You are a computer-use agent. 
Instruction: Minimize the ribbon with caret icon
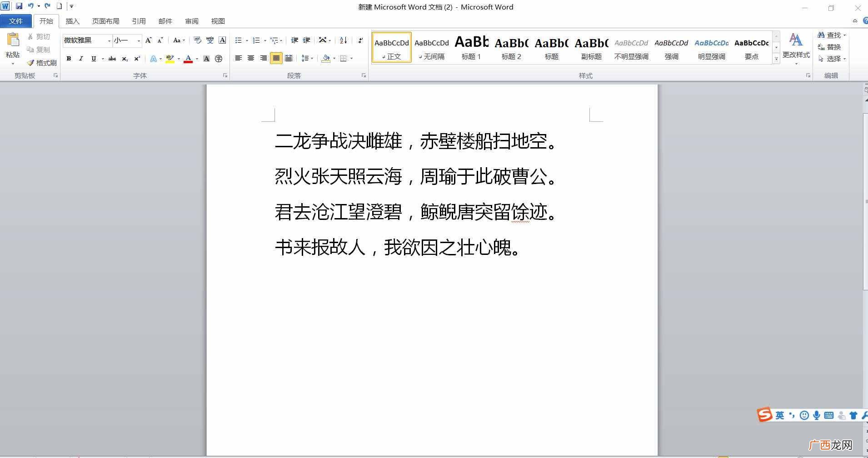point(855,21)
